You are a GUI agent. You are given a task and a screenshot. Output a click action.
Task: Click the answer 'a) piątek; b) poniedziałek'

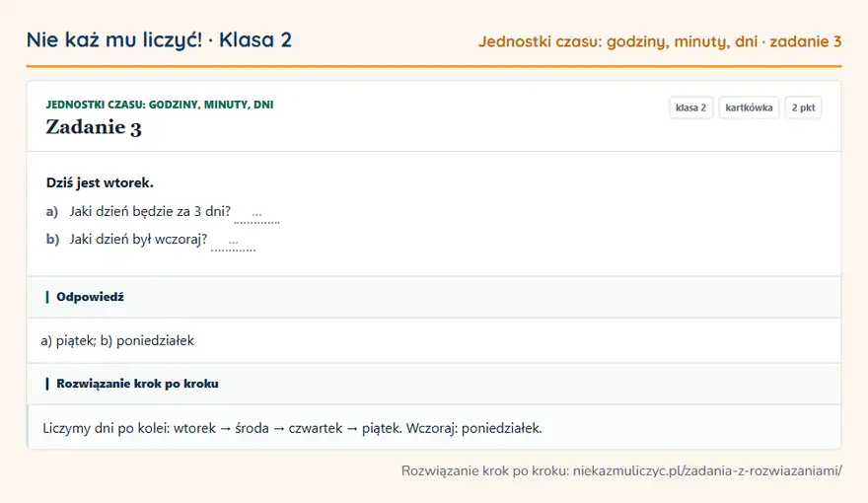coord(117,340)
